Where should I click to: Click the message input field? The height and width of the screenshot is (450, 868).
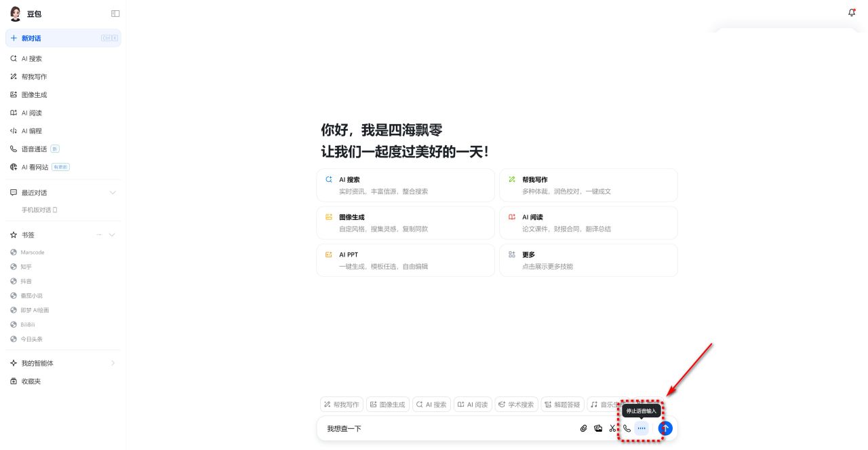click(448, 428)
